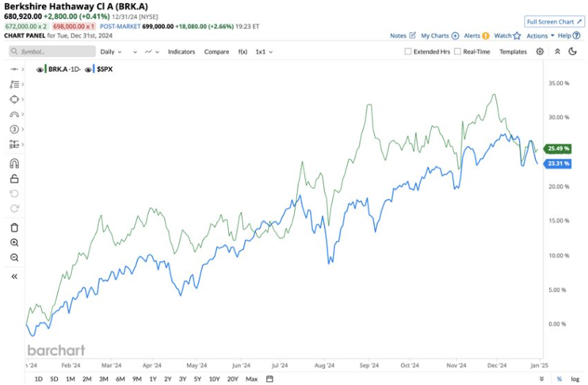Switch to dark mode with the moon icon
This screenshot has height=385, width=588.
[x=574, y=51]
